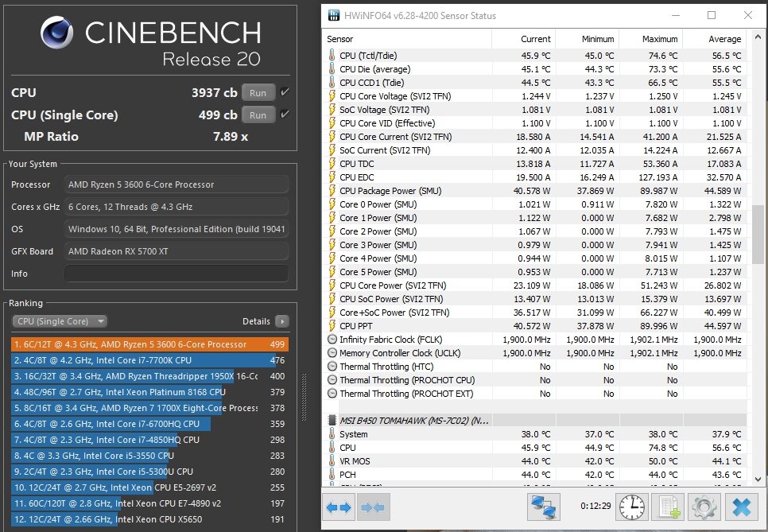Click the HWiNFO64 title bar app icon
Screen dimensions: 768x532
click(x=334, y=16)
